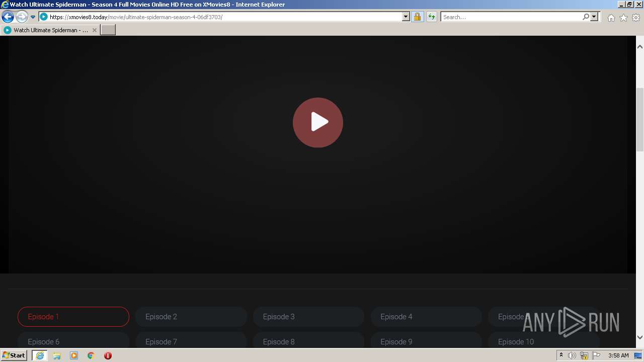Select Episode 3
Image resolution: width=644 pixels, height=362 pixels.
(308, 317)
